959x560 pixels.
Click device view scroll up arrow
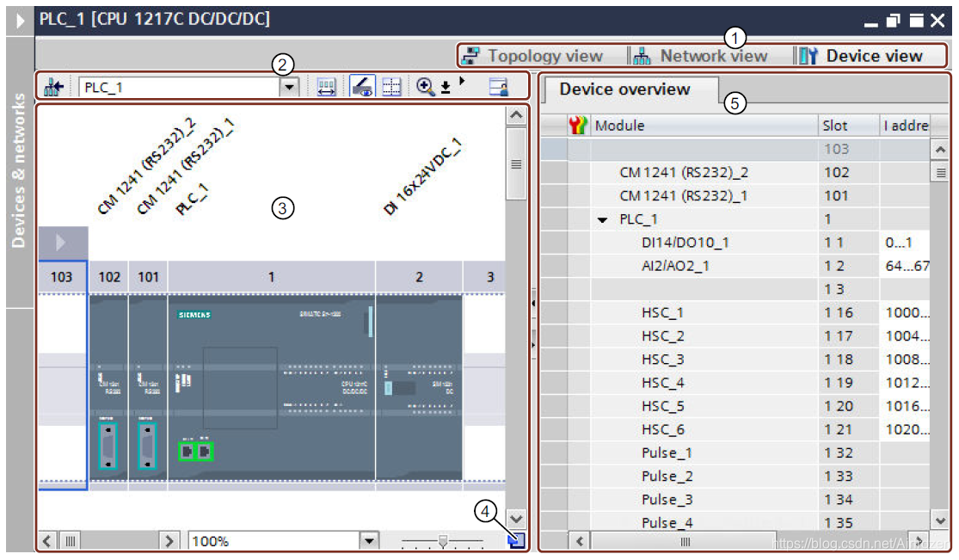click(x=516, y=115)
